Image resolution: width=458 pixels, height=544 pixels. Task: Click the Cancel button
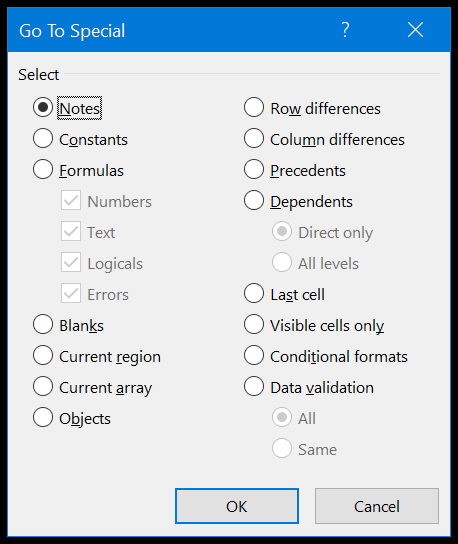tap(377, 506)
